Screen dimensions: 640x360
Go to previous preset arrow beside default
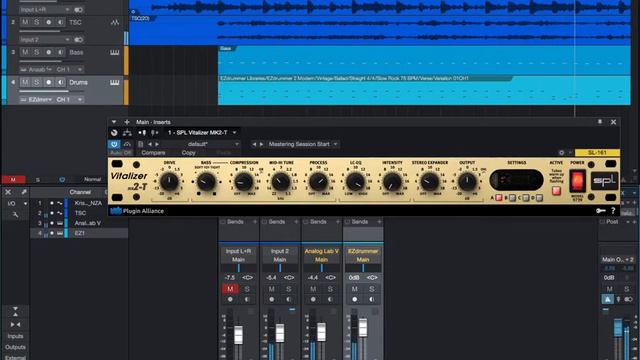click(x=150, y=144)
